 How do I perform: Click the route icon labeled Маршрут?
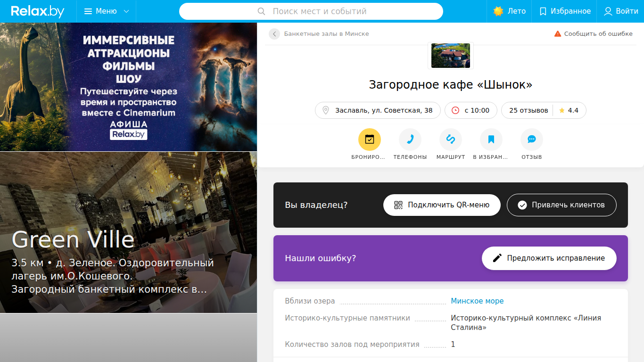tap(451, 140)
